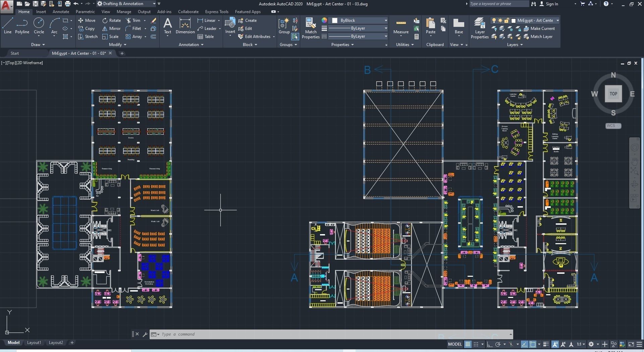Click the keyword search box

[x=498, y=4]
